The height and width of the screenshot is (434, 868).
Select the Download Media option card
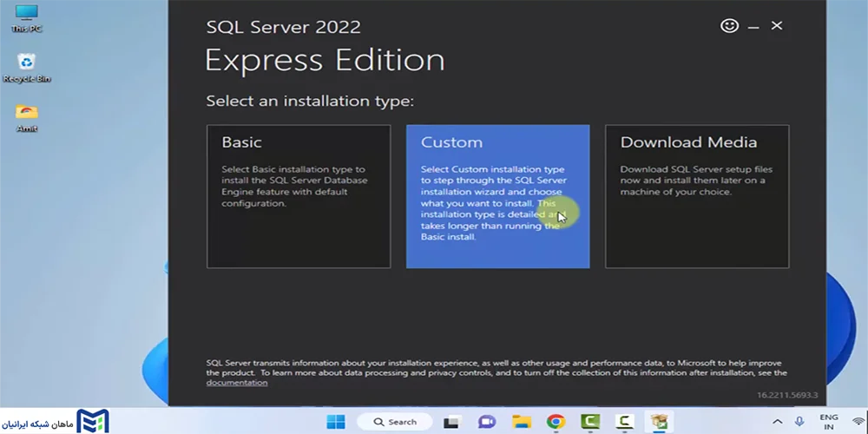(697, 196)
